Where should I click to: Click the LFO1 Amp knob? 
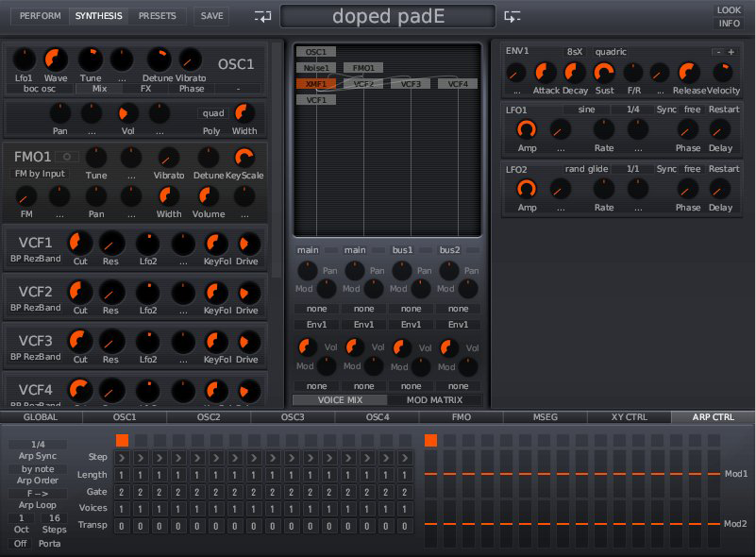pos(527,129)
